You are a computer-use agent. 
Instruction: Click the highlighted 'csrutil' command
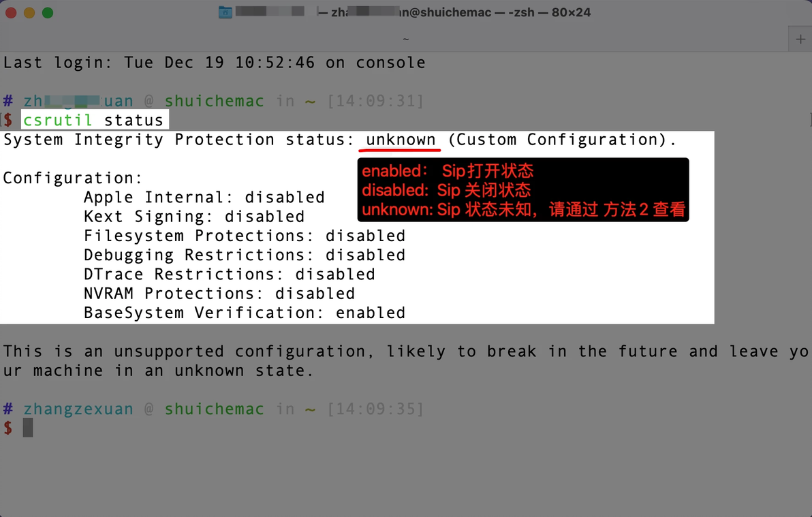click(x=58, y=121)
